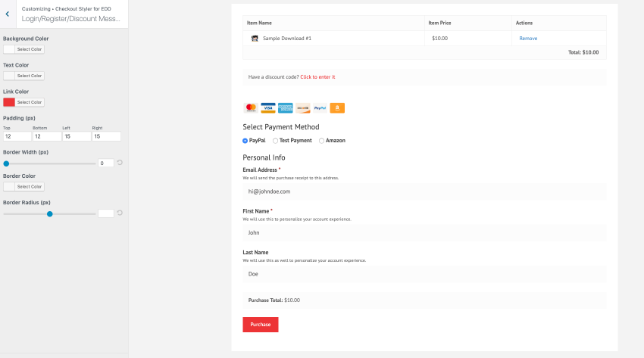Viewport: 644px width, 358px height.
Task: Select Amazon payment method
Action: coord(321,141)
